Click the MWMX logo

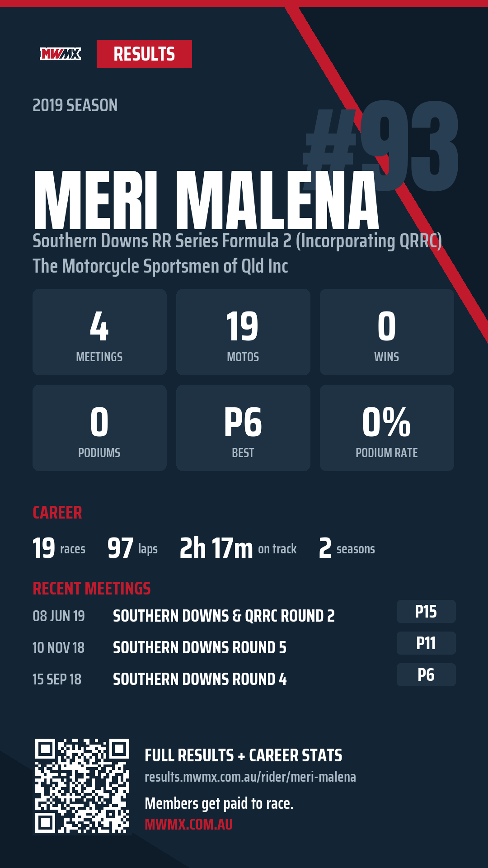(61, 54)
